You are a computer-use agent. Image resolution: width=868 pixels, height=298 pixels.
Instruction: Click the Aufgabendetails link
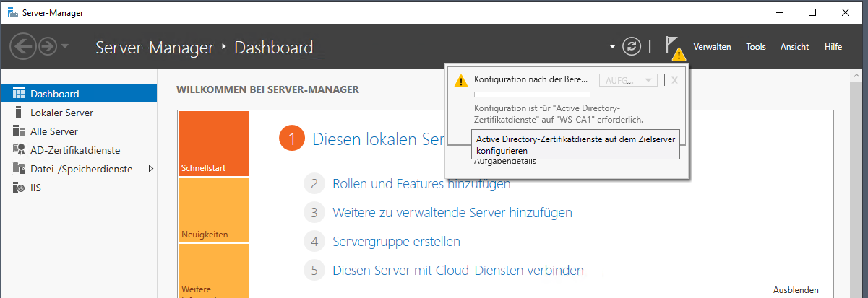pyautogui.click(x=504, y=161)
